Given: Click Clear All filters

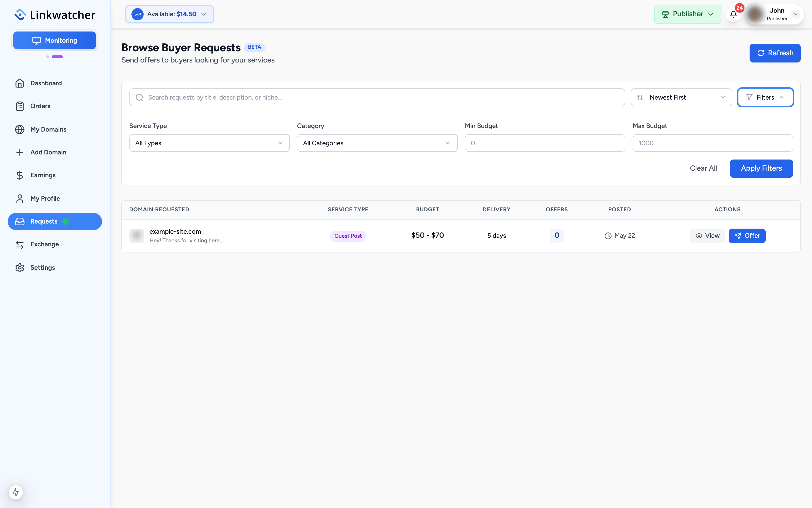Looking at the screenshot, I should (x=703, y=168).
